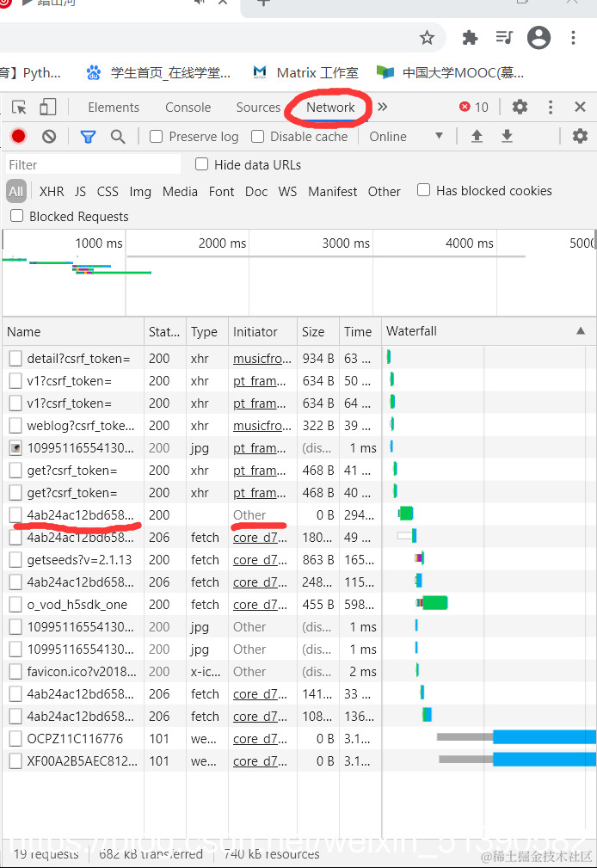Stop recording the network log

click(x=19, y=136)
